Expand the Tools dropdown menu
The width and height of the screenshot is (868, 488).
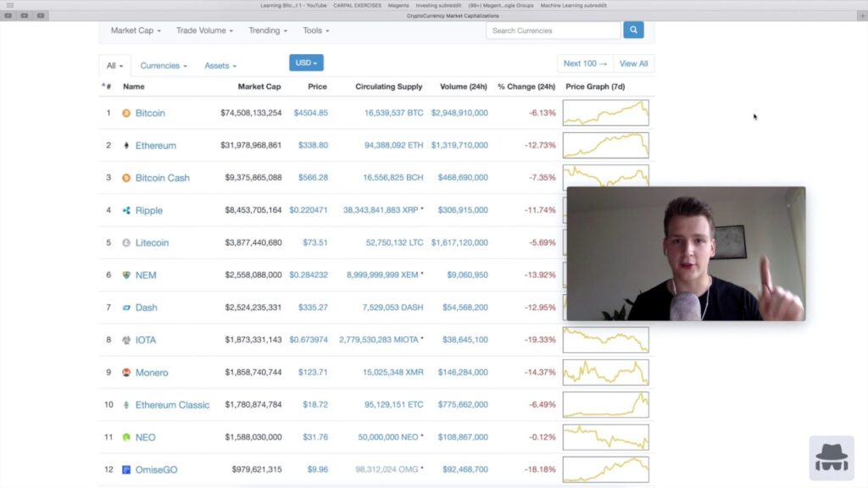pos(315,30)
